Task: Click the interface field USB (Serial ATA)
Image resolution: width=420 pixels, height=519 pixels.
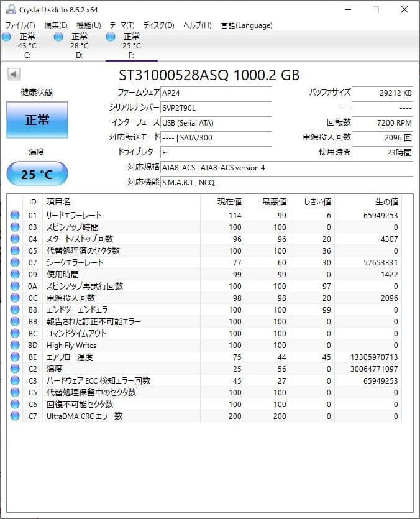Action: point(216,123)
